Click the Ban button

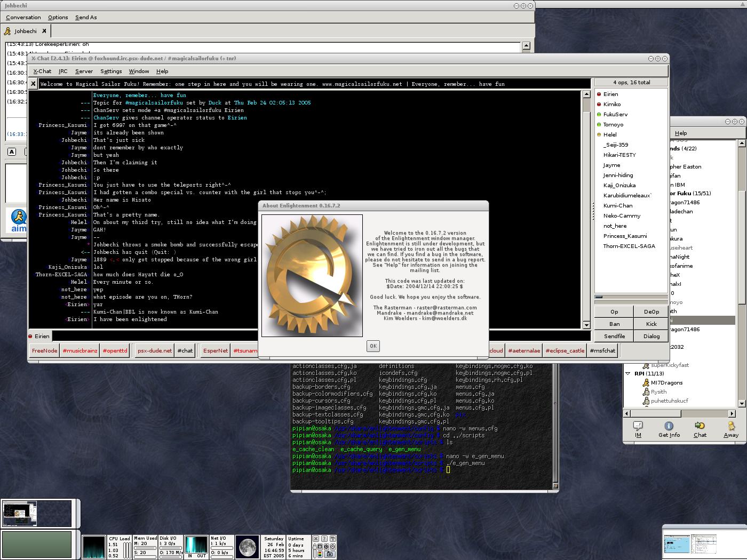click(x=614, y=324)
